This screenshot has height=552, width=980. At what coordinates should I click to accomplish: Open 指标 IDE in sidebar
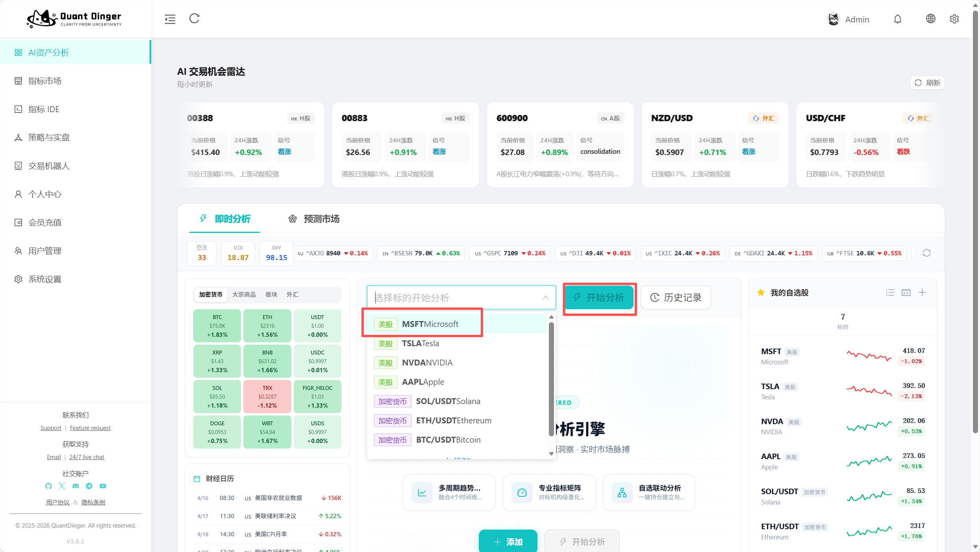coord(75,109)
